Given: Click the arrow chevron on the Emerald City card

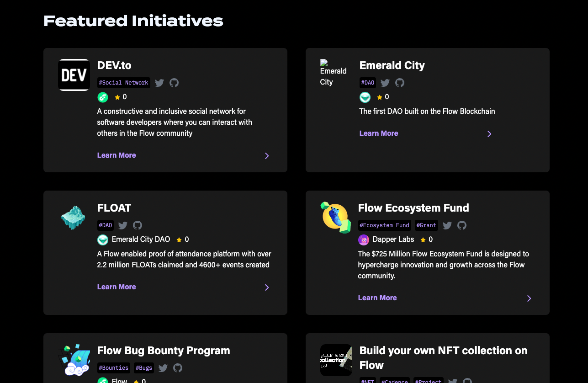Looking at the screenshot, I should pos(489,133).
